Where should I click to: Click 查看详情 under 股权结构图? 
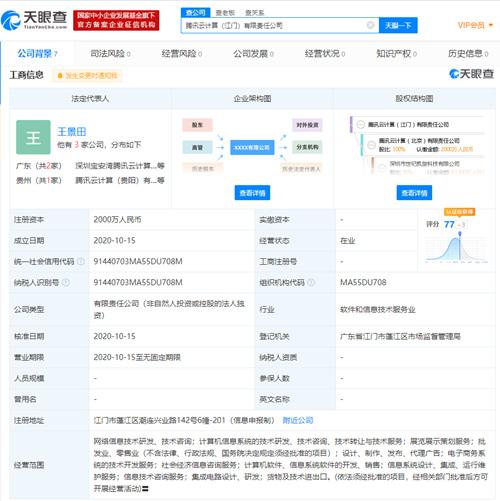pyautogui.click(x=414, y=193)
